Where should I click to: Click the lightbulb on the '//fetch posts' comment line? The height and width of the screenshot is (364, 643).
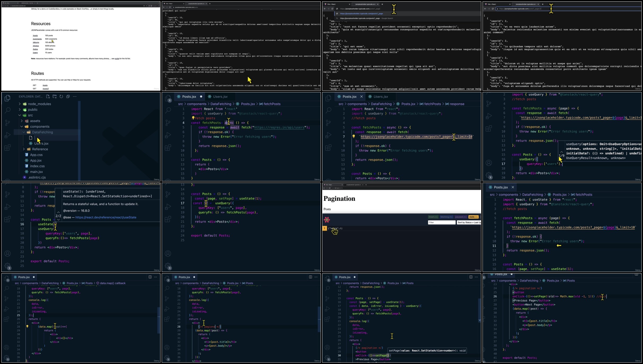point(193,118)
